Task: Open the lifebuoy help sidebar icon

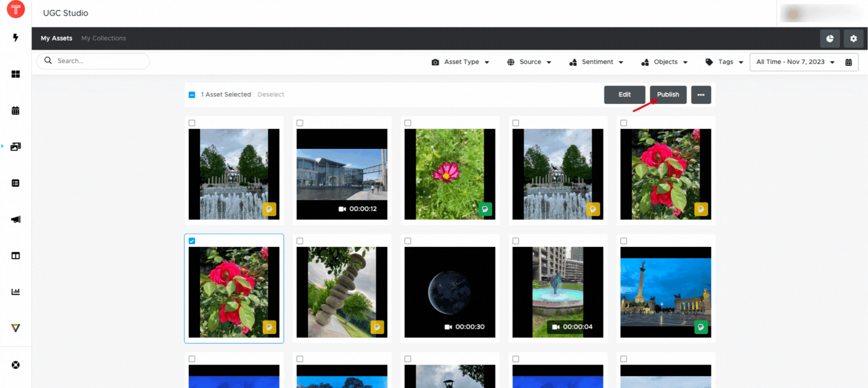Action: [x=16, y=365]
